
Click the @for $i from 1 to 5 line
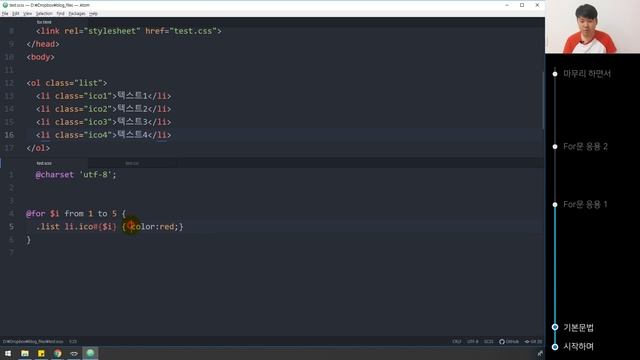(76, 214)
